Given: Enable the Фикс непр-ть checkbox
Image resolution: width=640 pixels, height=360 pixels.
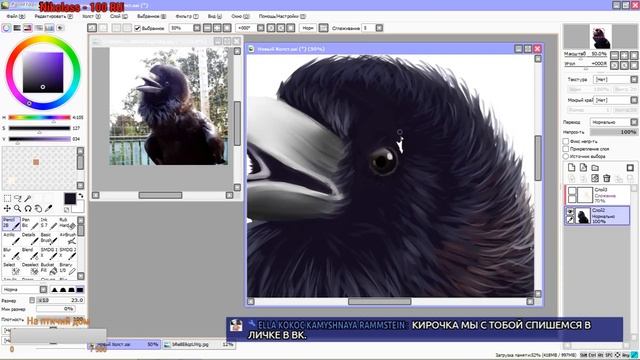Looking at the screenshot, I should [566, 141].
